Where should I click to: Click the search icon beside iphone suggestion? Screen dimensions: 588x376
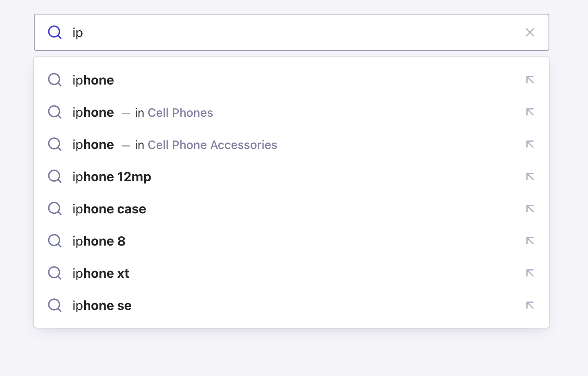54,80
